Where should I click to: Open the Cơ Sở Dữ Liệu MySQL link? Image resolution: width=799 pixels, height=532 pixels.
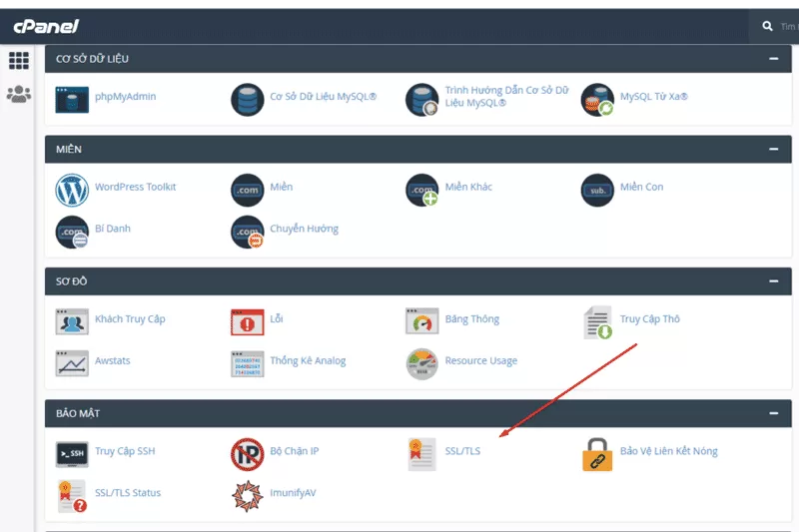[x=323, y=96]
